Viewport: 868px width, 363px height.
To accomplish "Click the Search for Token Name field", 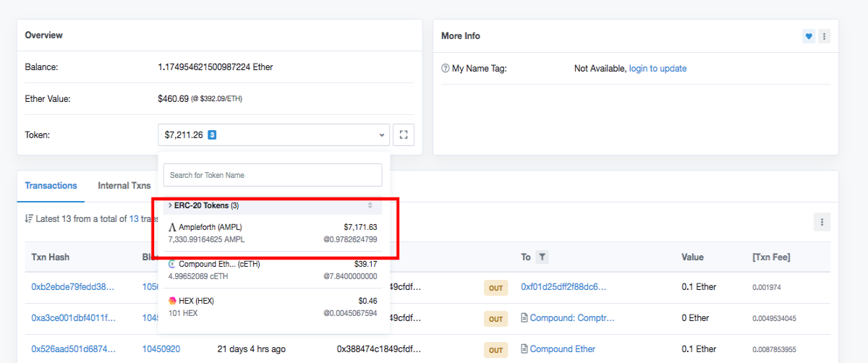I will point(273,175).
